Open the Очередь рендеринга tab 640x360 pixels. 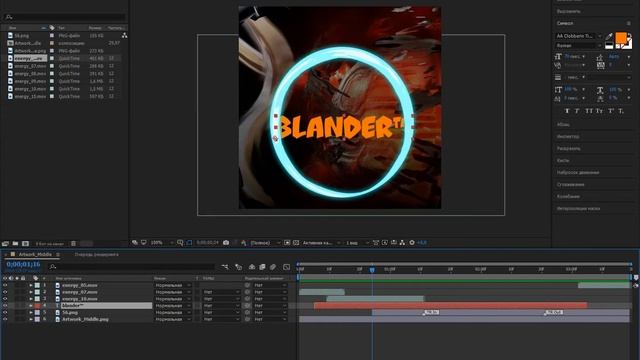coord(96,254)
